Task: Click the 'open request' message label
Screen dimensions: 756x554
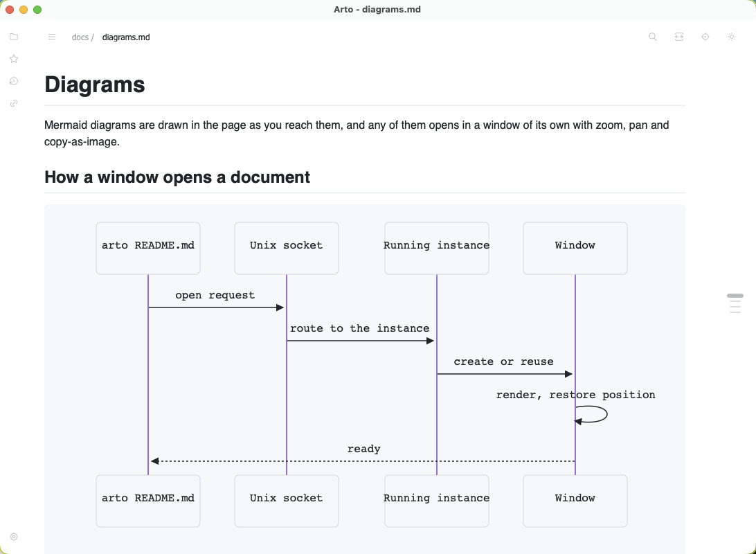Action: pos(215,295)
